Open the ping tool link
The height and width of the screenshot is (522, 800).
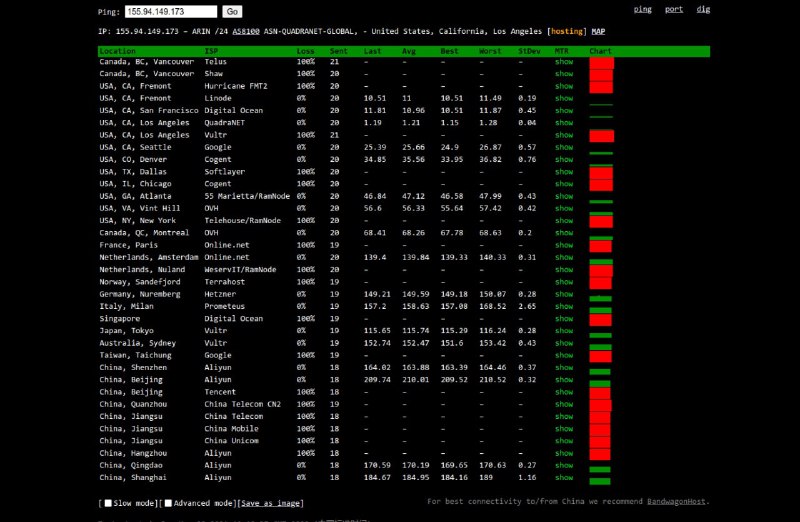point(642,9)
